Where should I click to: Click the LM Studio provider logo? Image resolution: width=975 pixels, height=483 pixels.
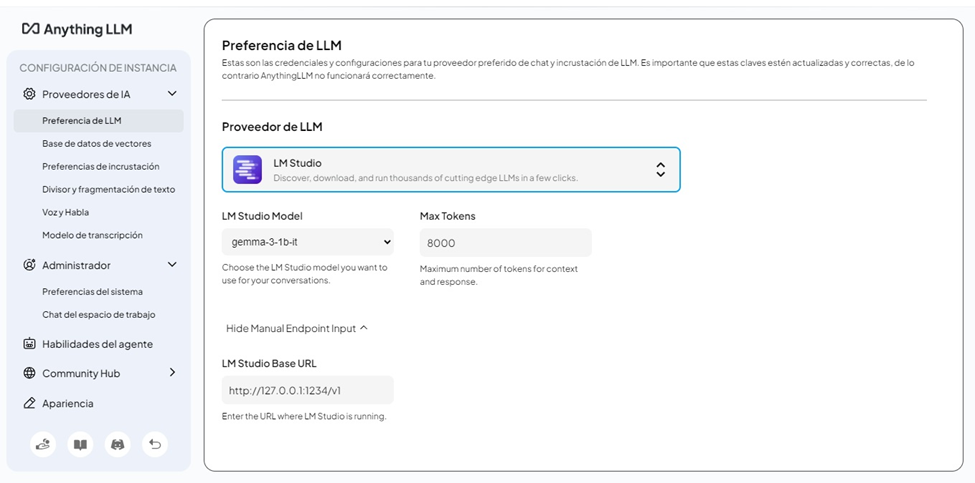coord(247,169)
